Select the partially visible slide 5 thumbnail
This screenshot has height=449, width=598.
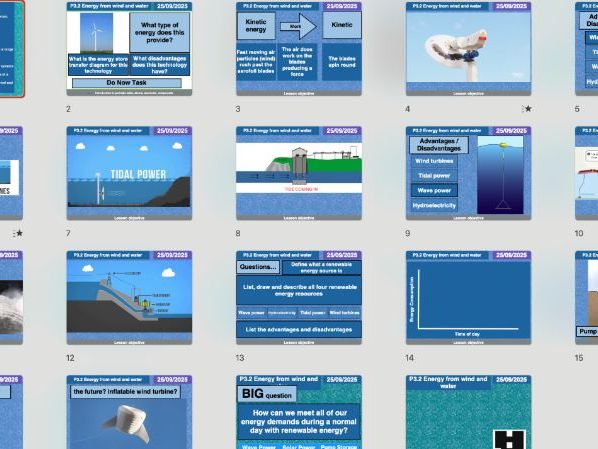pyautogui.click(x=587, y=49)
